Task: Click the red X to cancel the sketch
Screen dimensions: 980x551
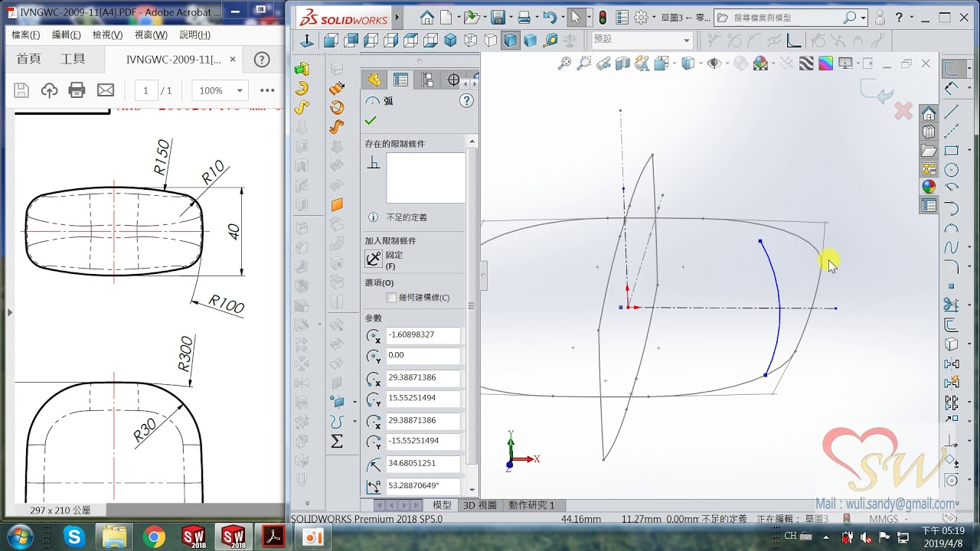Action: (903, 112)
